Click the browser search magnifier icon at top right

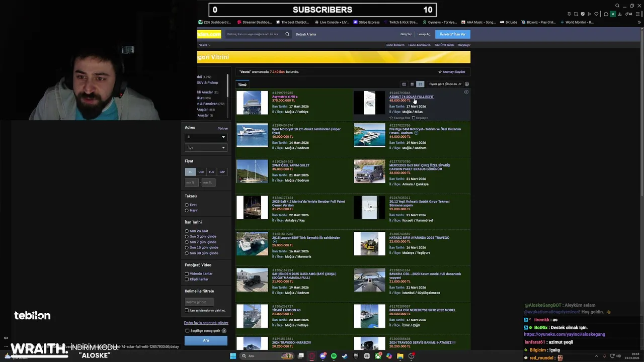click(617, 6)
